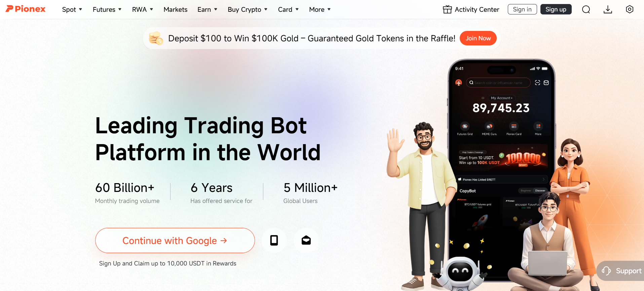644x291 pixels.
Task: Expand the Buy Crypto menu
Action: tap(248, 9)
